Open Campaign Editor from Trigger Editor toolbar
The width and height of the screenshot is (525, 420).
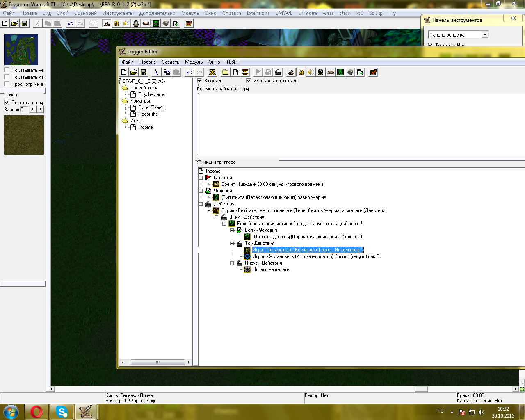click(331, 72)
